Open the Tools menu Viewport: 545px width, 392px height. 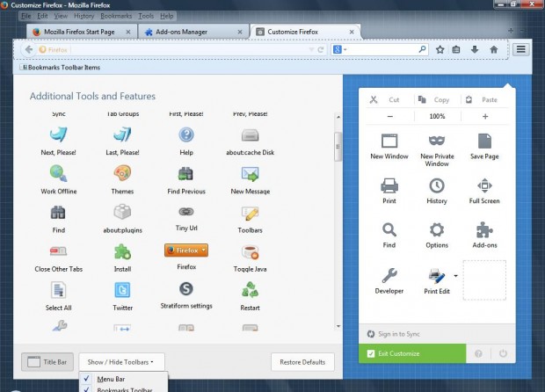tap(146, 16)
